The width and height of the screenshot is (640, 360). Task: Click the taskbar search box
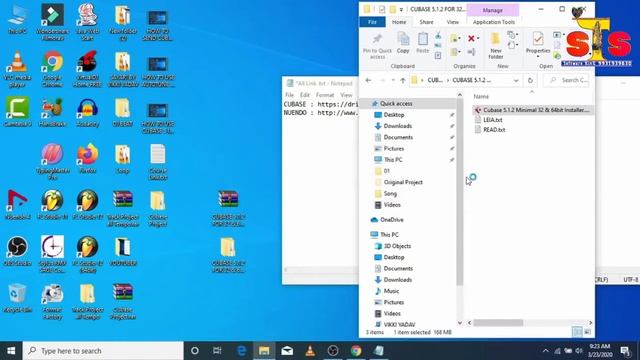103,351
